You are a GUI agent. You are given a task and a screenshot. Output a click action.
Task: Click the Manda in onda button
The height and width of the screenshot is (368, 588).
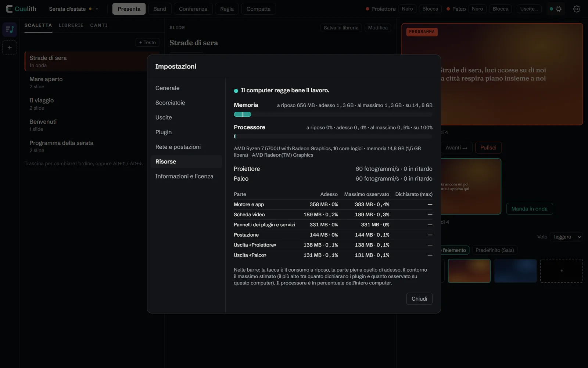click(529, 209)
